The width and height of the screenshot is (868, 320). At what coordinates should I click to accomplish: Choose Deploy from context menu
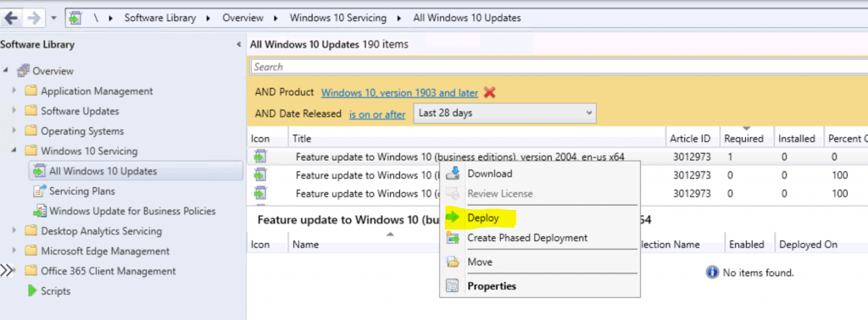pos(540,218)
